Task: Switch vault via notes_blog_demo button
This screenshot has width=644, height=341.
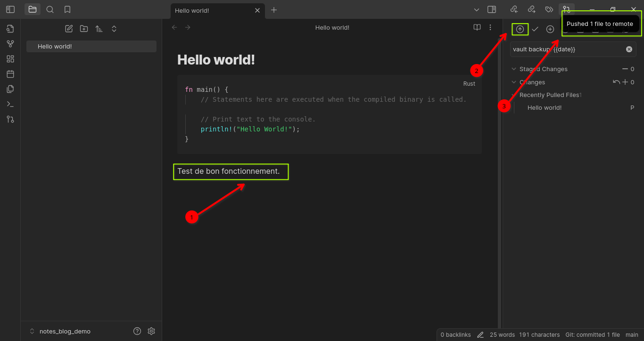Action: (60, 331)
